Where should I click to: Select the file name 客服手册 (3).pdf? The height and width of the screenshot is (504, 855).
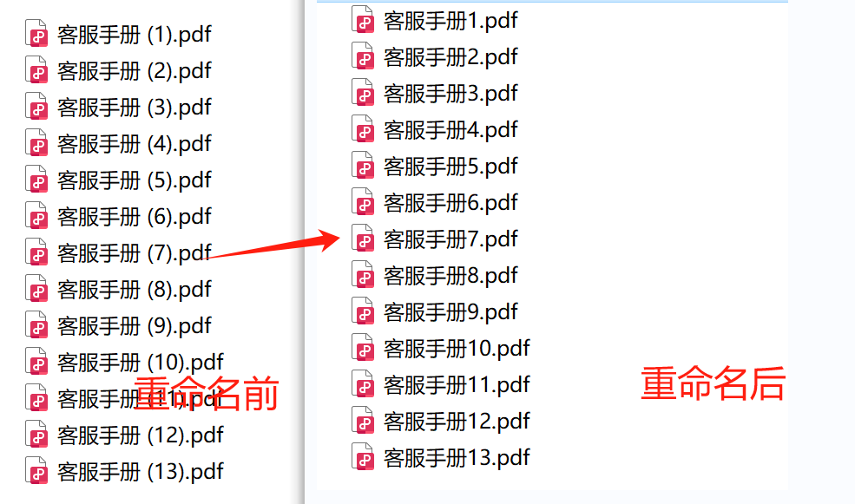coord(135,108)
